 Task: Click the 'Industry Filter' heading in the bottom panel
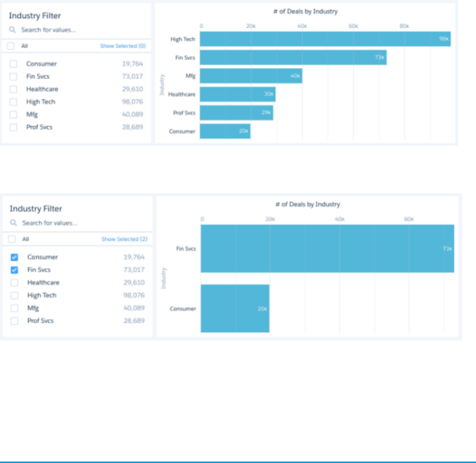click(x=36, y=209)
